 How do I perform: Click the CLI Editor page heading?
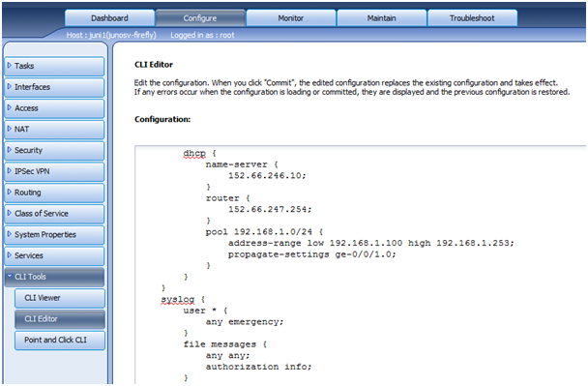(x=154, y=65)
